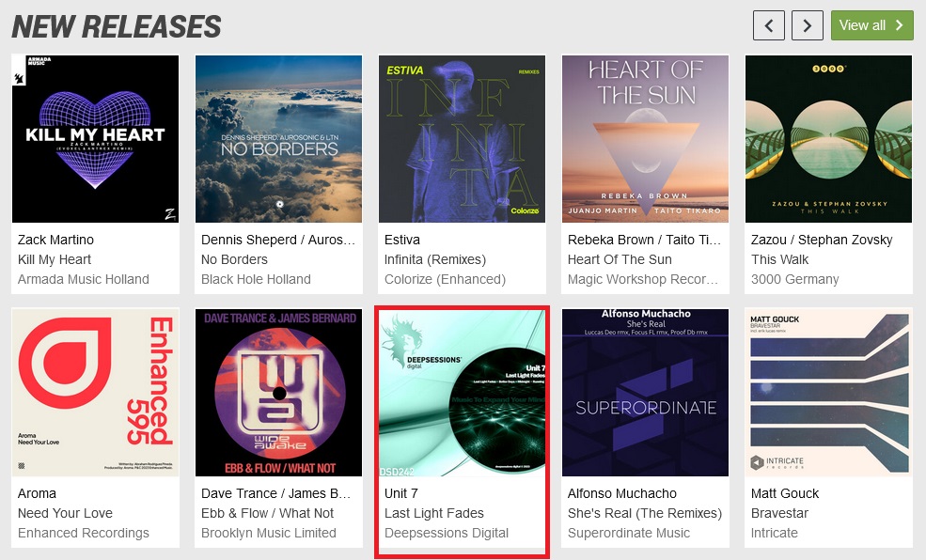Image resolution: width=926 pixels, height=560 pixels.
Task: Open Colorize (Enhanced) label link
Action: click(x=445, y=279)
